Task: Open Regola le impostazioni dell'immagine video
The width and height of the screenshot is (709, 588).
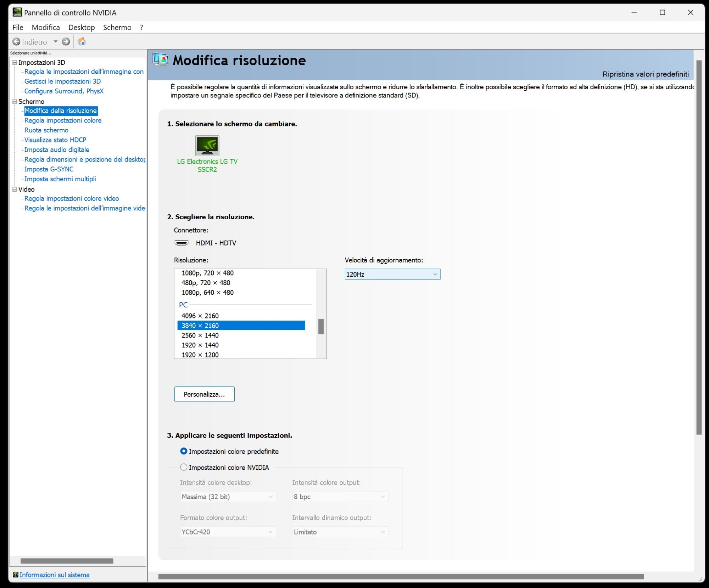Action: [x=85, y=208]
